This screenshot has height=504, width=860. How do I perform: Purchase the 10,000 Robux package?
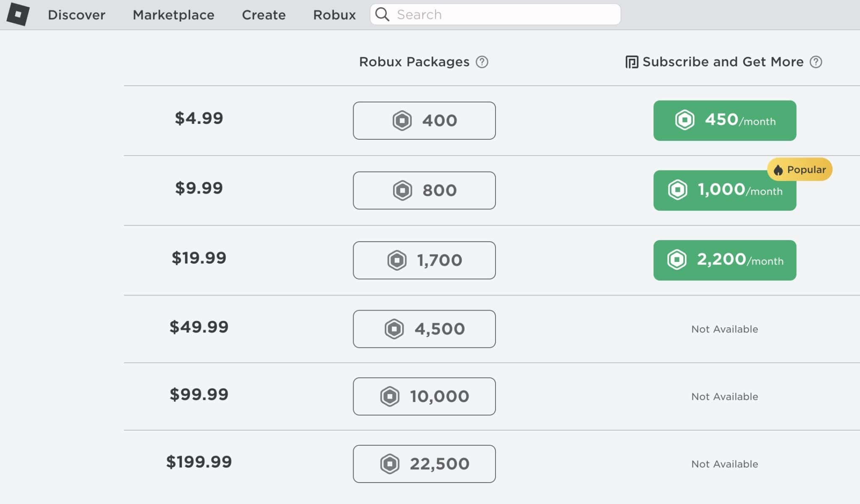[424, 397]
